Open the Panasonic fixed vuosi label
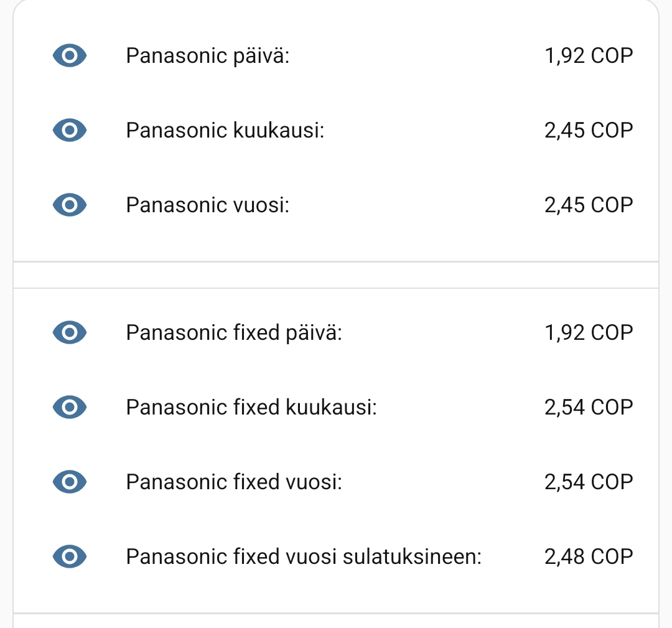Screen dimensions: 672x628 click(234, 481)
